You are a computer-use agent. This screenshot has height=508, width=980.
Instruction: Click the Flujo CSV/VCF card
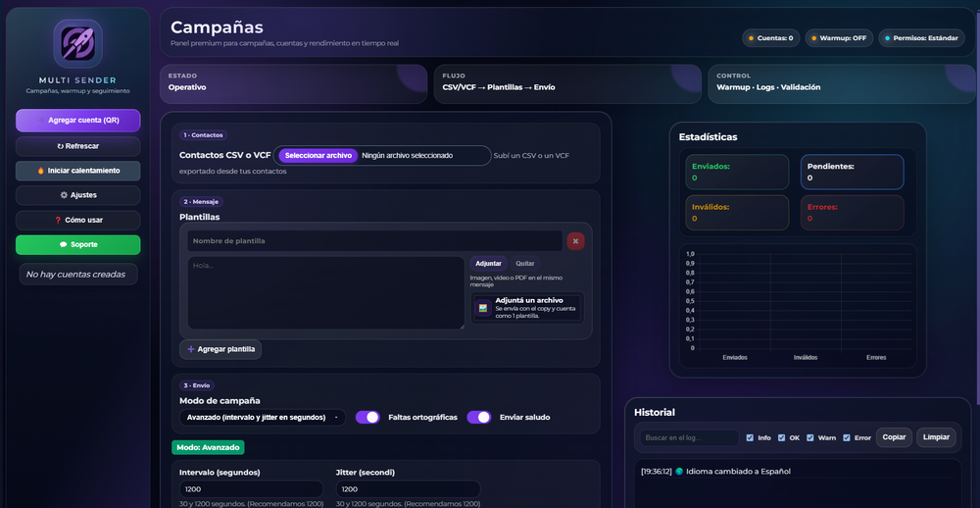tap(567, 83)
